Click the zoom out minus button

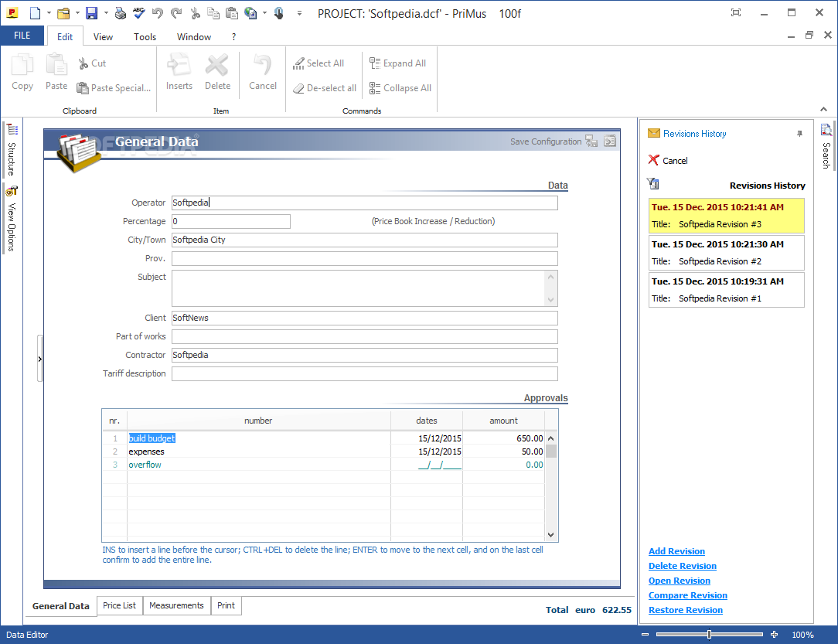(645, 635)
